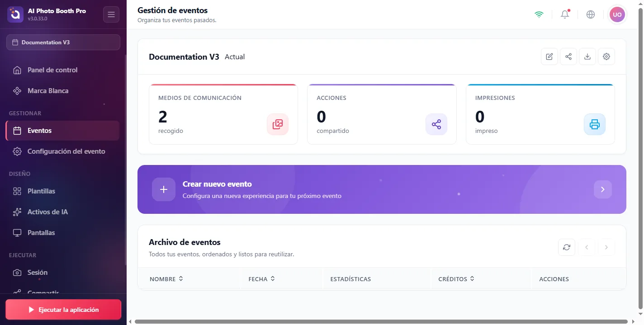Open the UO user avatar menu

617,14
